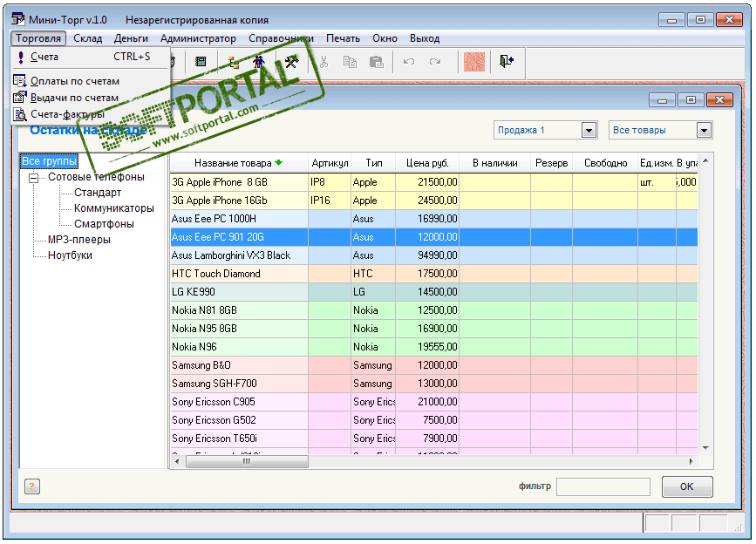Open Деньги menu
This screenshot has width=756, height=544.
point(131,38)
